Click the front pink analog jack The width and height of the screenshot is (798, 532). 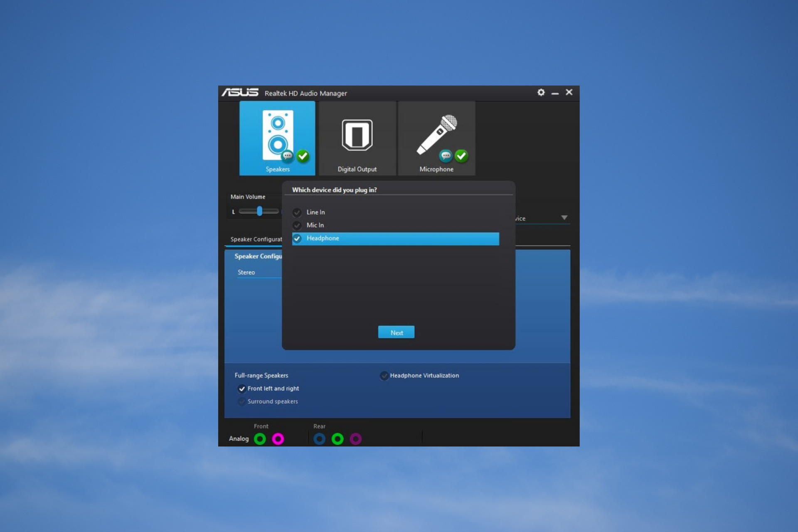[x=278, y=438]
